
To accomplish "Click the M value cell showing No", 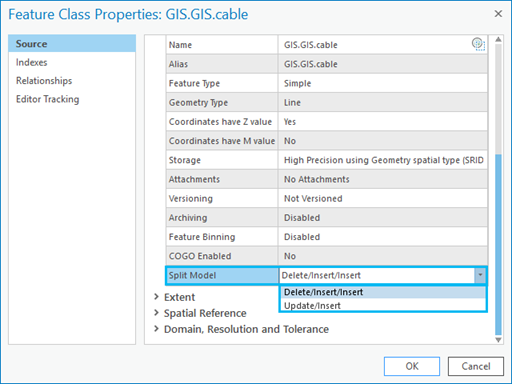I will (290, 141).
